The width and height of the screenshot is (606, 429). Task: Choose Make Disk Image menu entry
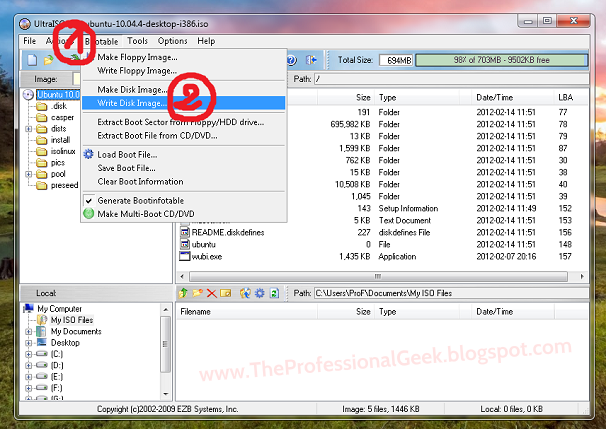[x=183, y=90]
